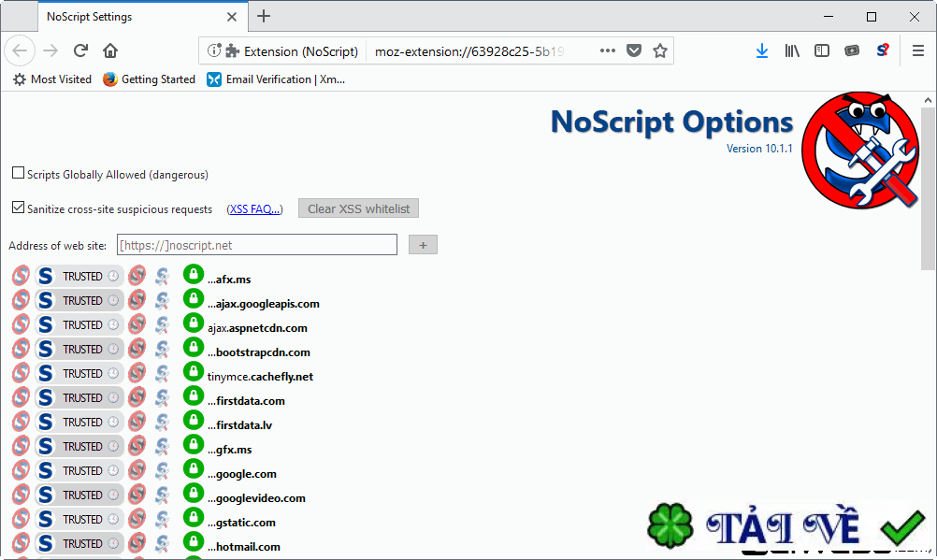Uncheck Scripts Globally Allowed (dangerous)

point(16,173)
